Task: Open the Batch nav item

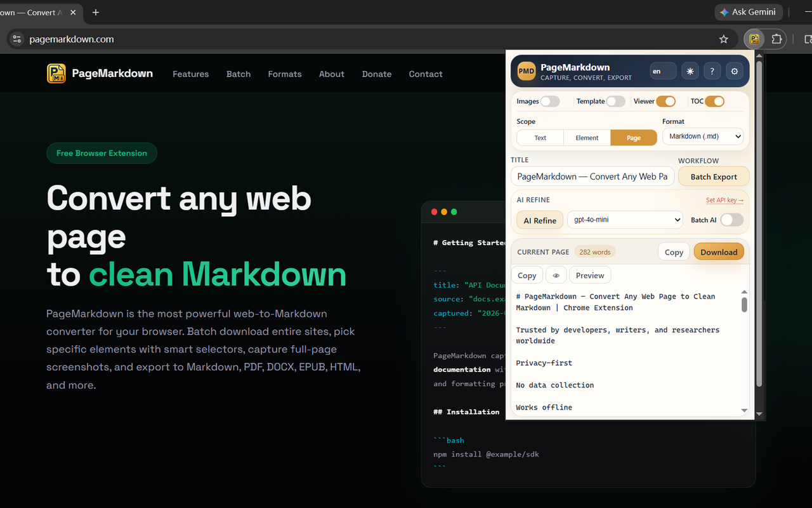Action: point(239,74)
